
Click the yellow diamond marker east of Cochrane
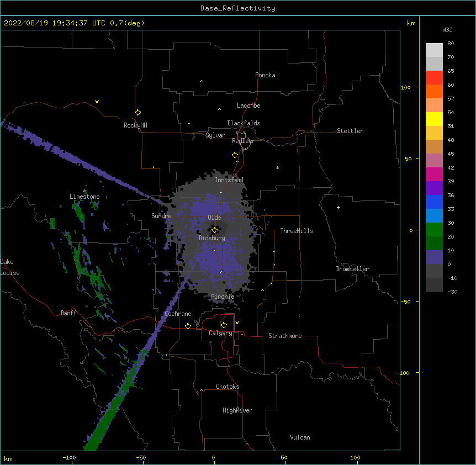coord(188,326)
